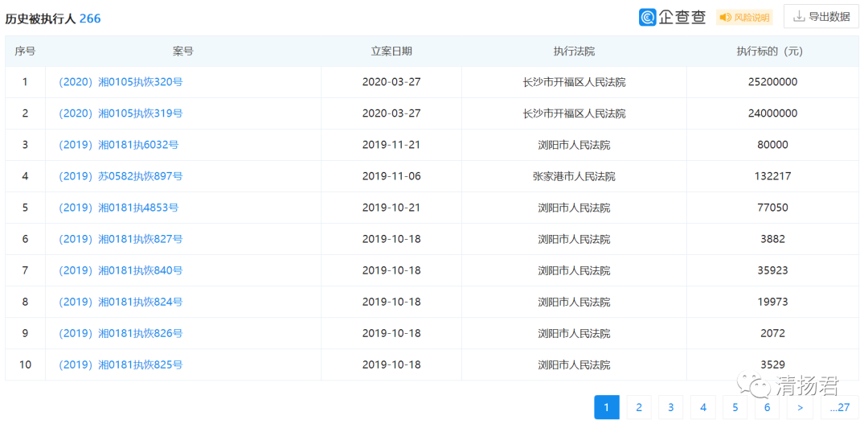
Task: Click amount 2072 in row 9
Action: point(772,333)
